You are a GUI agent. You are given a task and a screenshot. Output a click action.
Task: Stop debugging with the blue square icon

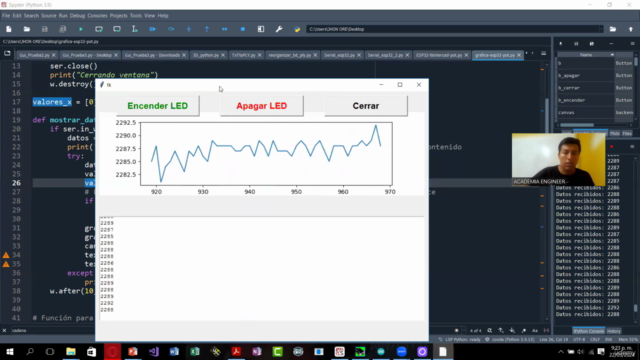(242, 29)
